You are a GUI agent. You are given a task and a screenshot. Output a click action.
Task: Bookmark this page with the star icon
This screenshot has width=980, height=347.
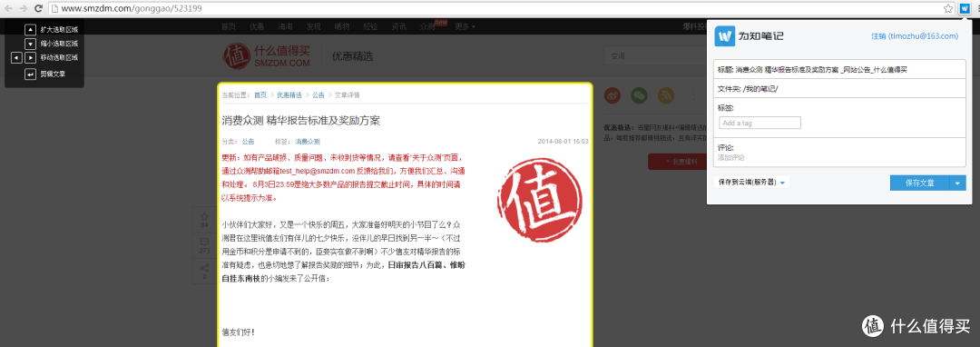click(948, 9)
